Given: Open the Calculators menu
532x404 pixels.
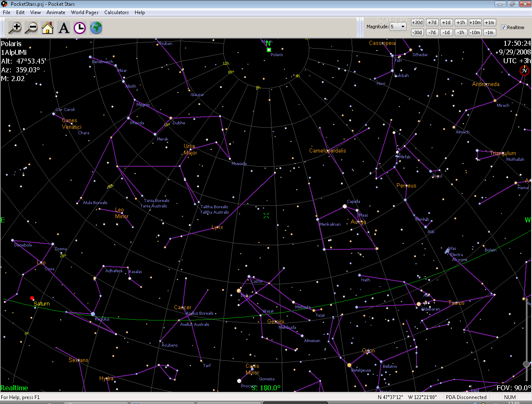Looking at the screenshot, I should [x=116, y=12].
